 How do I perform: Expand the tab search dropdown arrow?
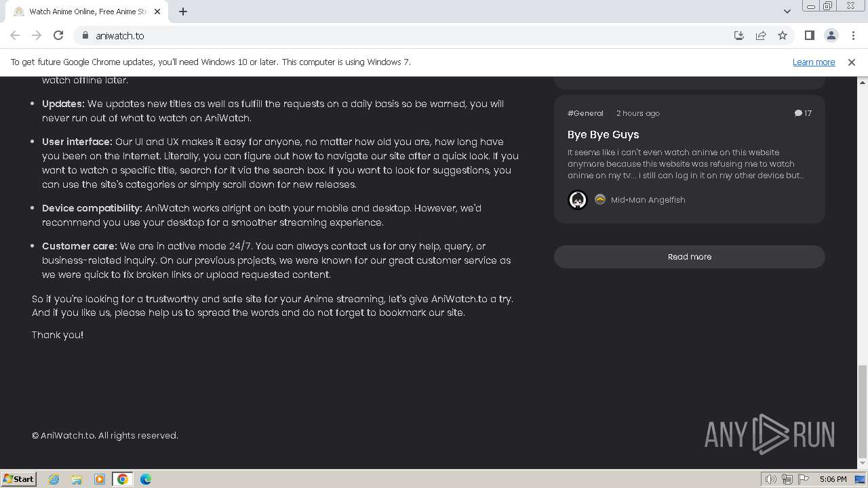[787, 12]
